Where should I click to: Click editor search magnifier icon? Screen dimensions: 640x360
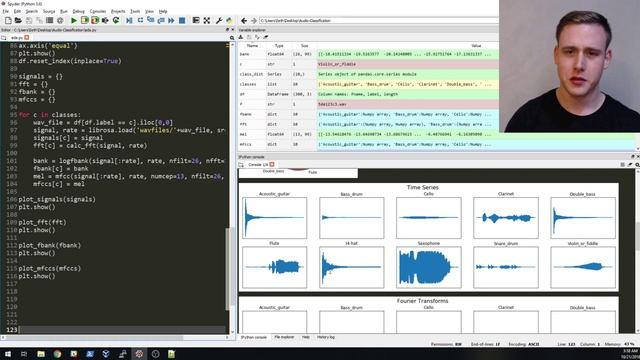[232, 38]
